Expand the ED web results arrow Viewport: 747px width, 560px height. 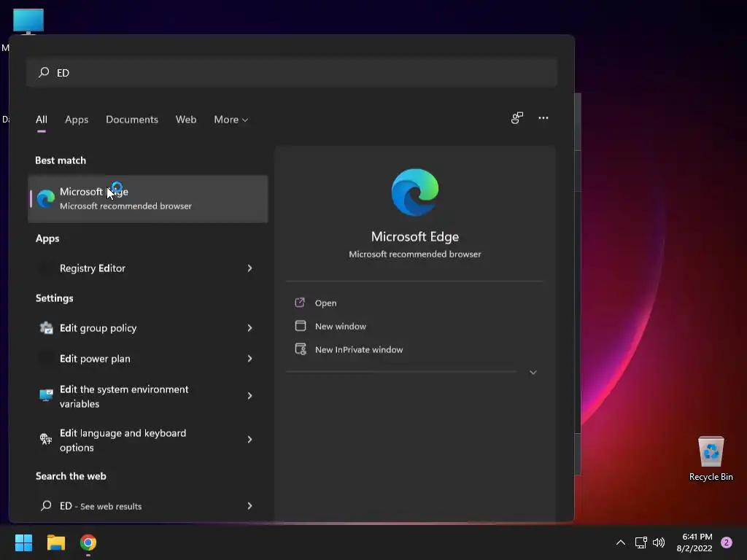[x=249, y=506]
